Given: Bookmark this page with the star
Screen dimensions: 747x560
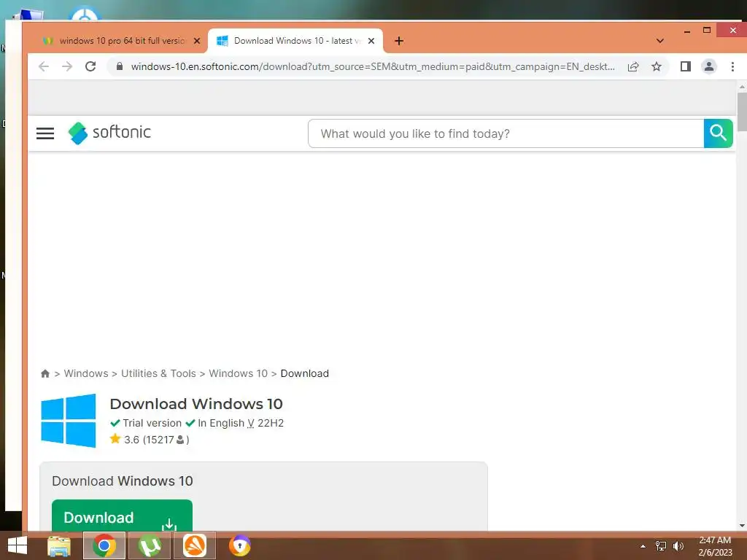Looking at the screenshot, I should pyautogui.click(x=657, y=66).
